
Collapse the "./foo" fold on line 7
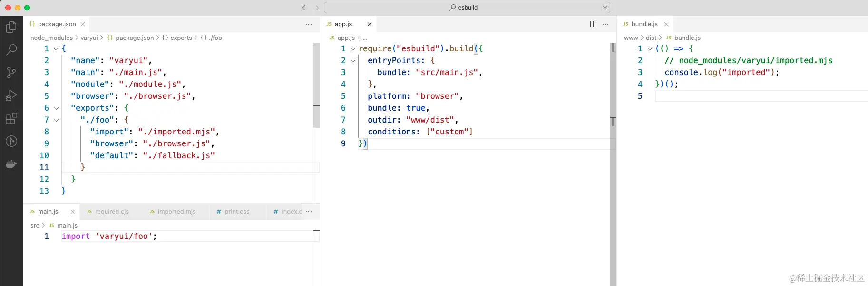[x=56, y=120]
